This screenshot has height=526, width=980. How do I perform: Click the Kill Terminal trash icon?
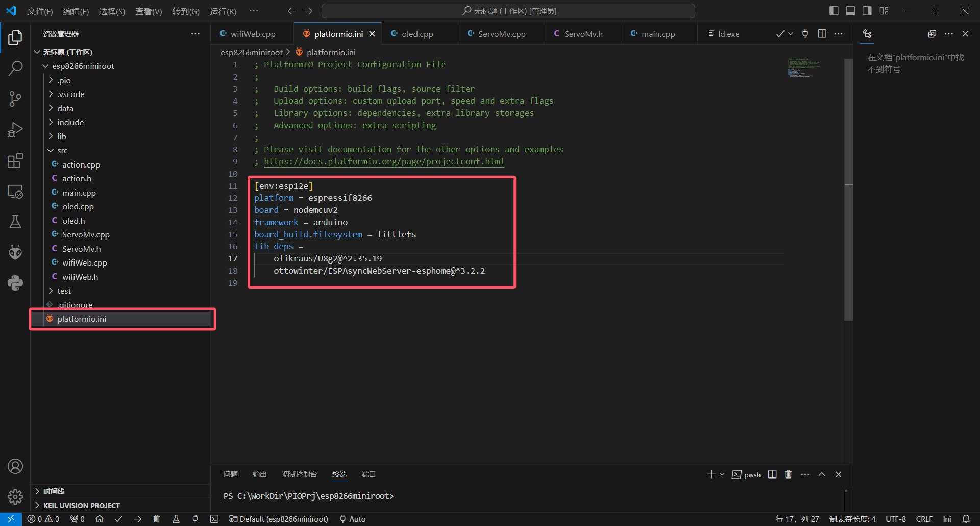pyautogui.click(x=788, y=474)
